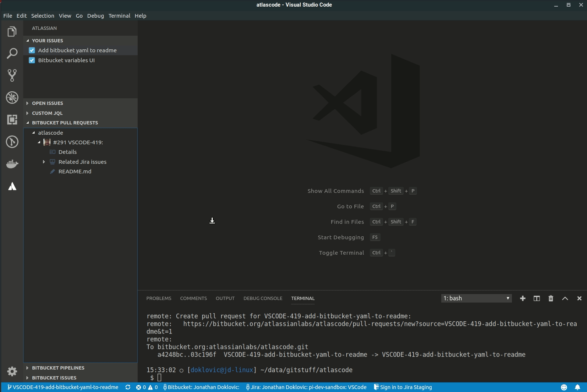587x392 pixels.
Task: Open the Debug view icon
Action: (x=12, y=98)
